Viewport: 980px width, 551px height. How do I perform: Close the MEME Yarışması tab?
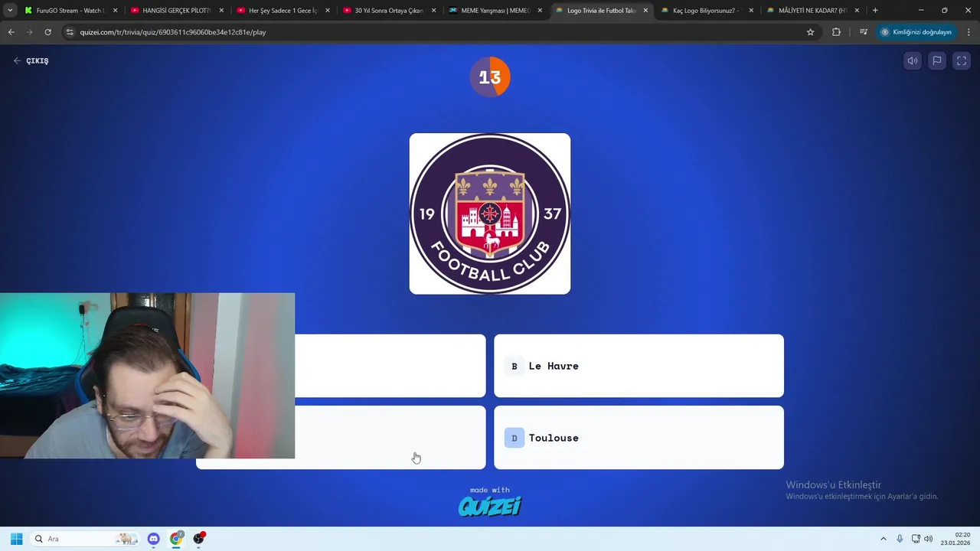point(540,11)
